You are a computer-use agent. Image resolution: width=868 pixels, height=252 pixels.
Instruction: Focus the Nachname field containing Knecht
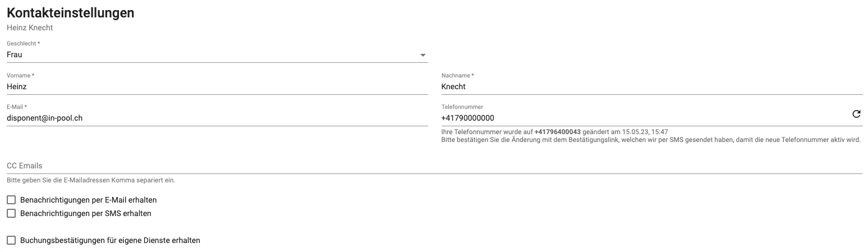tap(652, 86)
